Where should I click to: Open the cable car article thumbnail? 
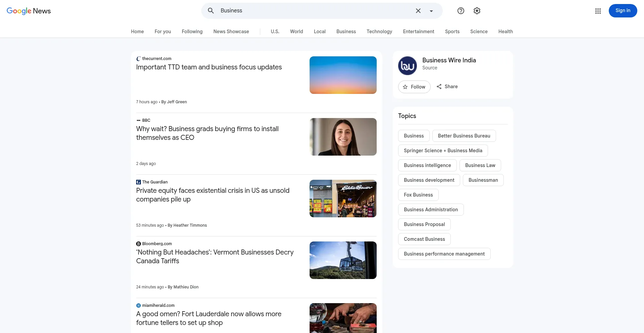[x=343, y=260]
